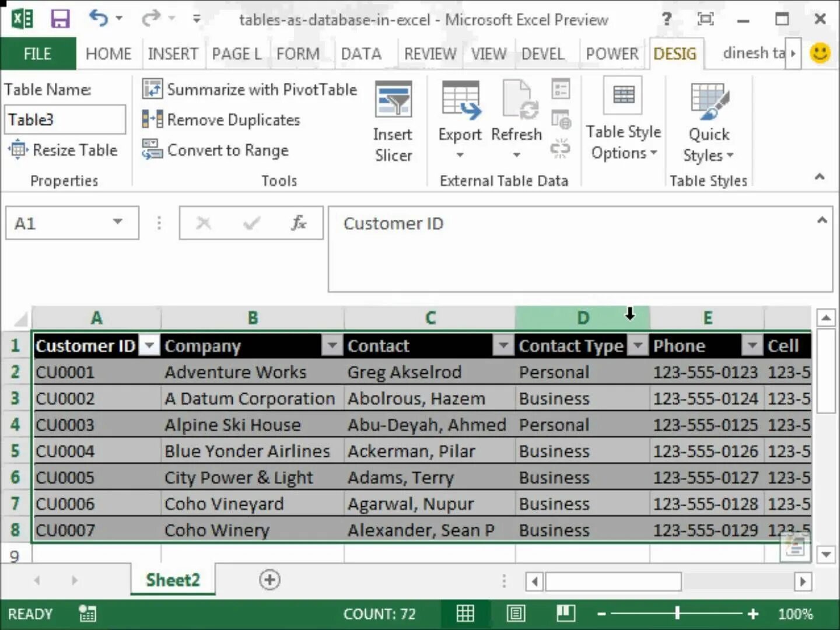Viewport: 840px width, 630px height.
Task: Open the Company filter dropdown
Action: click(x=332, y=345)
